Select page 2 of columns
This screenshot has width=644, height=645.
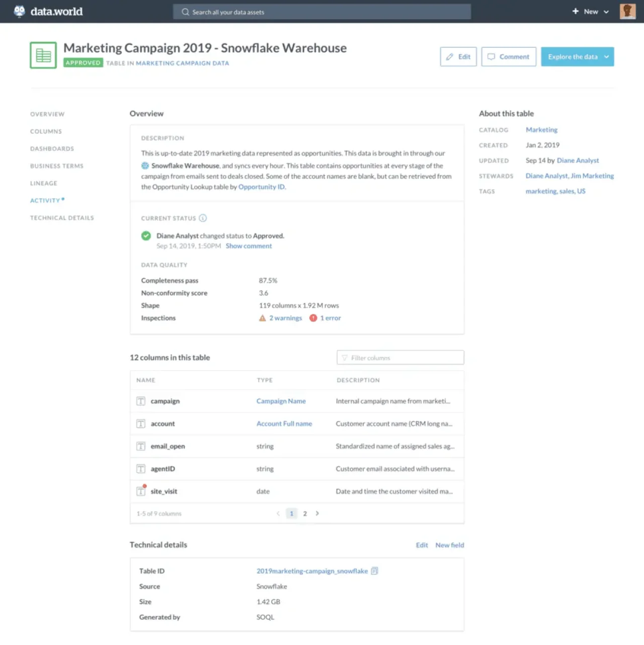tap(305, 514)
